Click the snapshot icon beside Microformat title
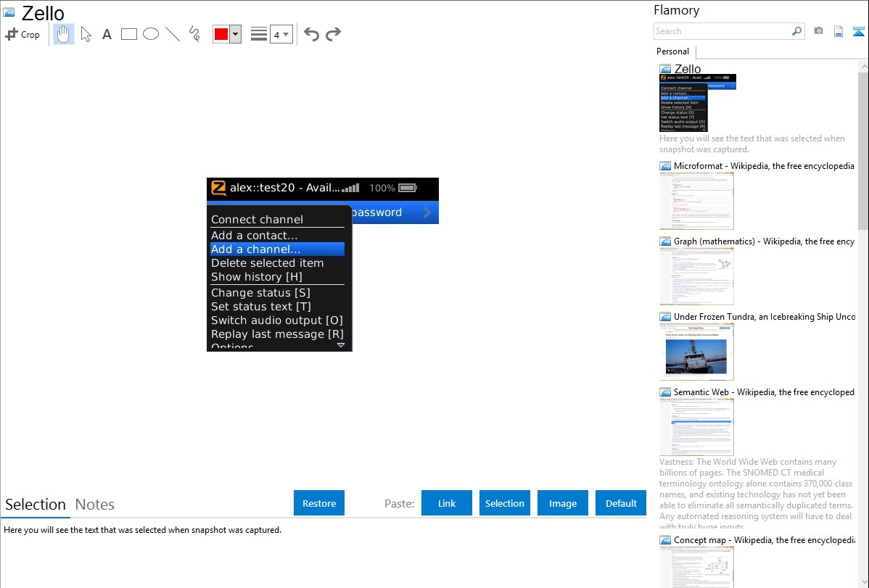The width and height of the screenshot is (869, 588). [665, 166]
